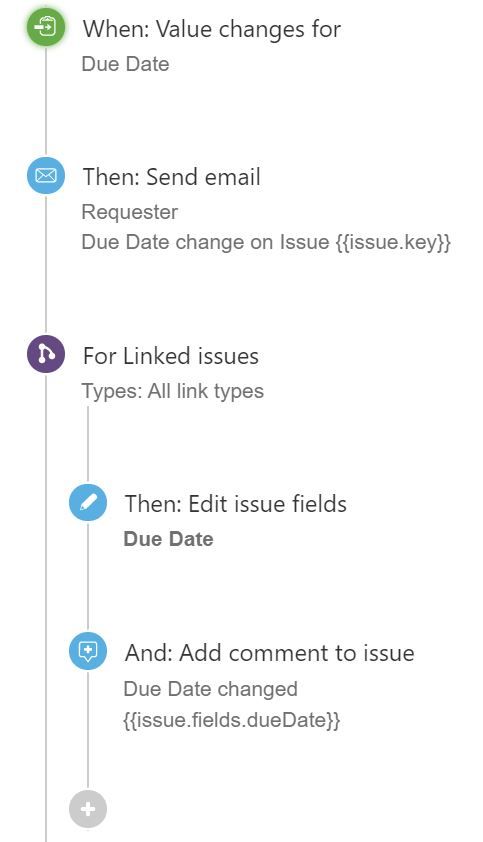
Task: Click the branch connector line under Linked issues
Action: pos(88,445)
